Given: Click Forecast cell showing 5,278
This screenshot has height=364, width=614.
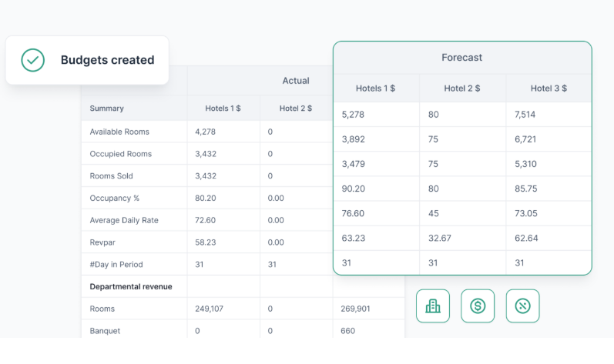Looking at the screenshot, I should [x=353, y=115].
